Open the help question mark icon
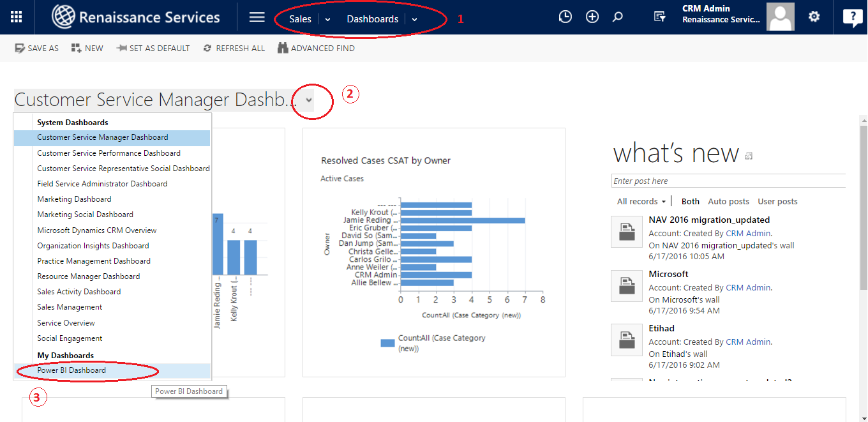This screenshot has height=422, width=868. [x=852, y=17]
